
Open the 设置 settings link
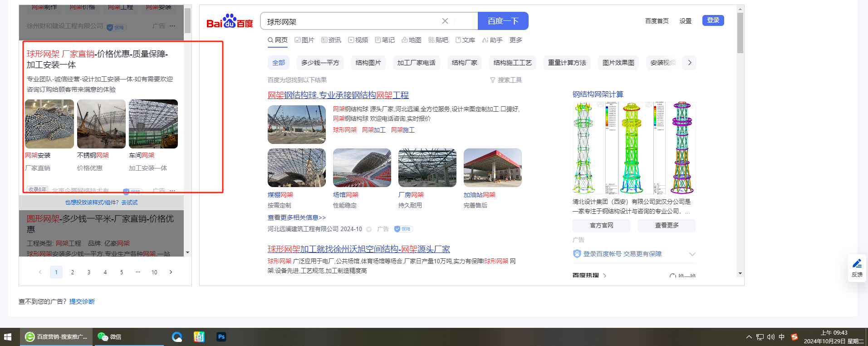(x=686, y=21)
